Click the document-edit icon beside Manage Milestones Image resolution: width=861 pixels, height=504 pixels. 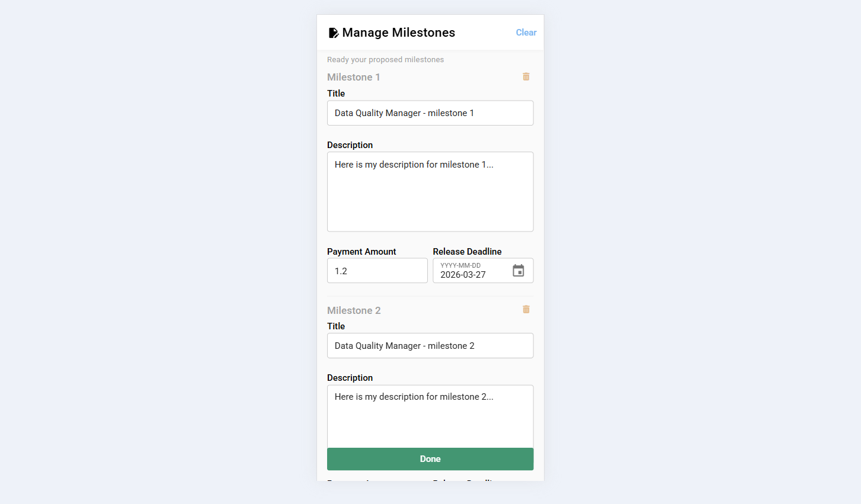click(333, 33)
